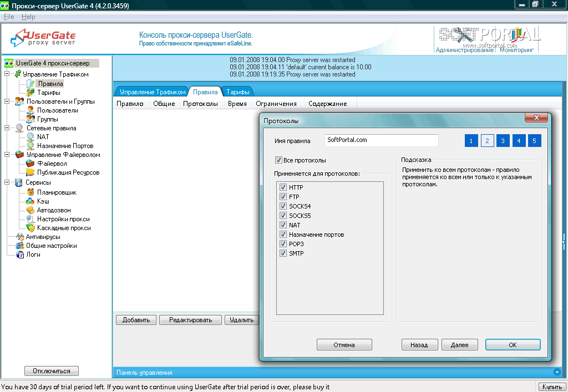The width and height of the screenshot is (568, 392).
Task: Click the Автодозвон phone icon
Action: pyautogui.click(x=31, y=210)
